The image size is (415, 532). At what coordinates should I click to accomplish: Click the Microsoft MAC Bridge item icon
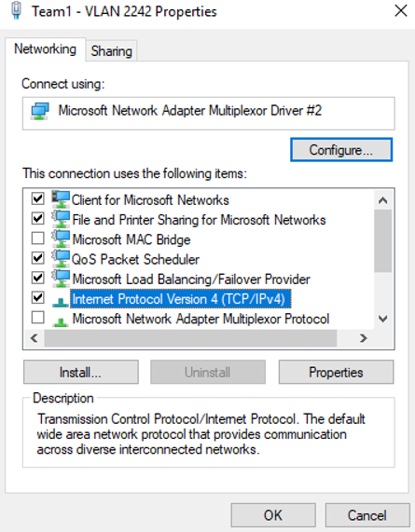(x=61, y=239)
